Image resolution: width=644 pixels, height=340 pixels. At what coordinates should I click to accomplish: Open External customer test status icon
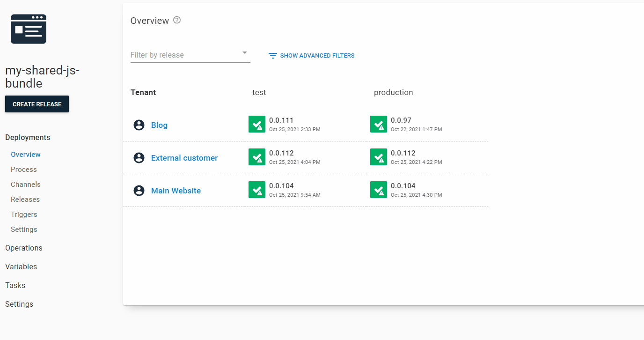pos(257,157)
